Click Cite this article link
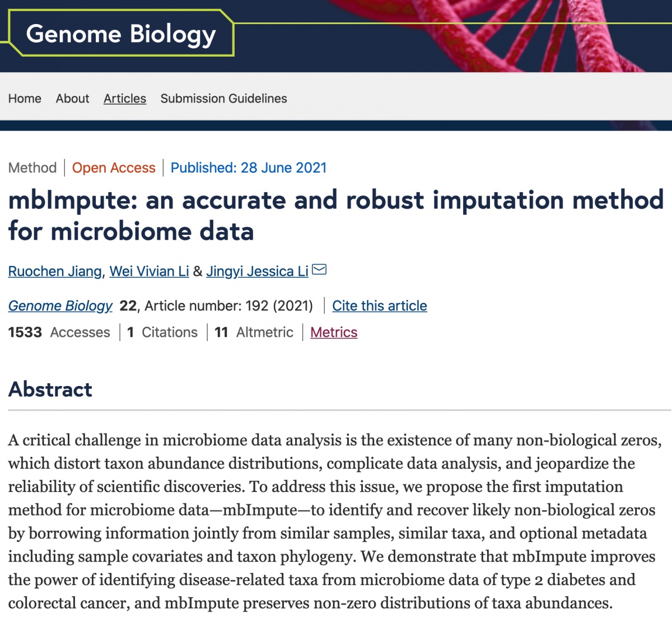The image size is (672, 618). (x=380, y=306)
